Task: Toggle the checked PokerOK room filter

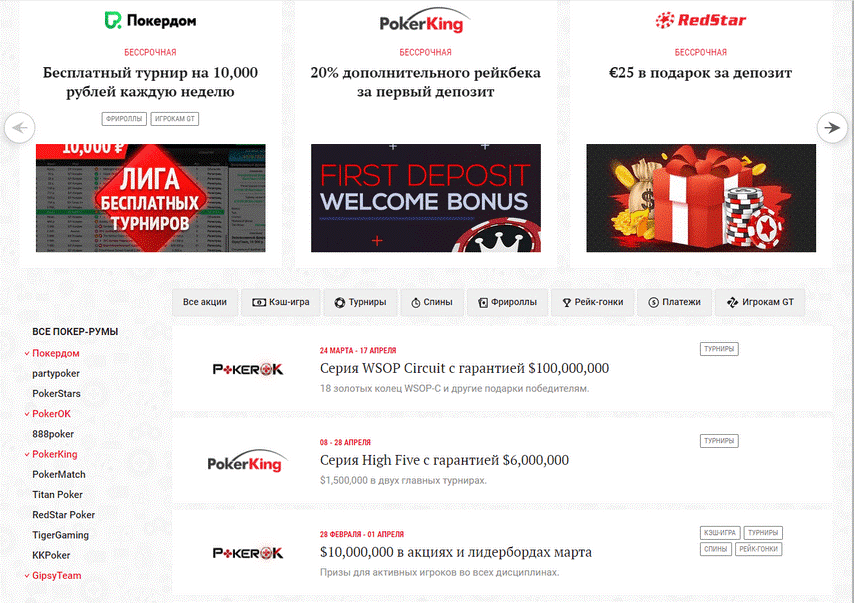Action: pos(48,413)
